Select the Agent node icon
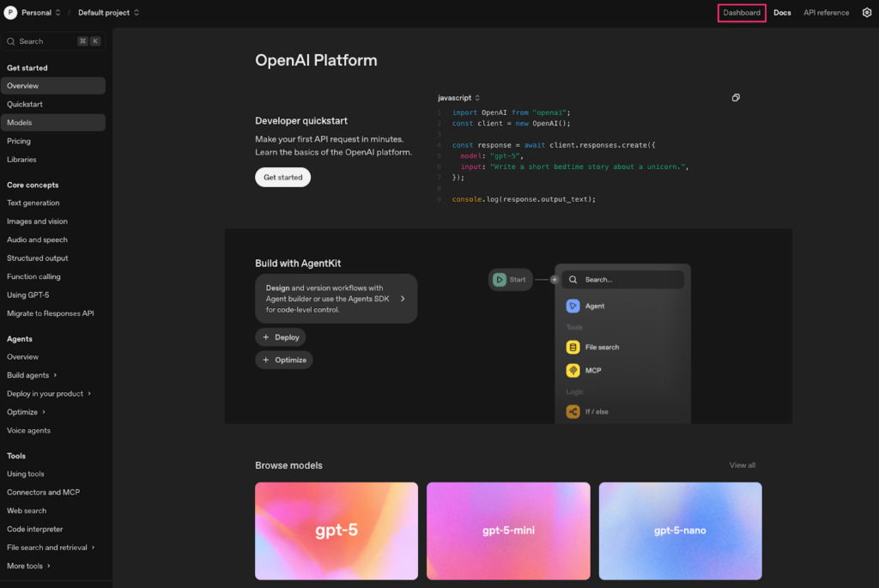879x588 pixels. (573, 306)
